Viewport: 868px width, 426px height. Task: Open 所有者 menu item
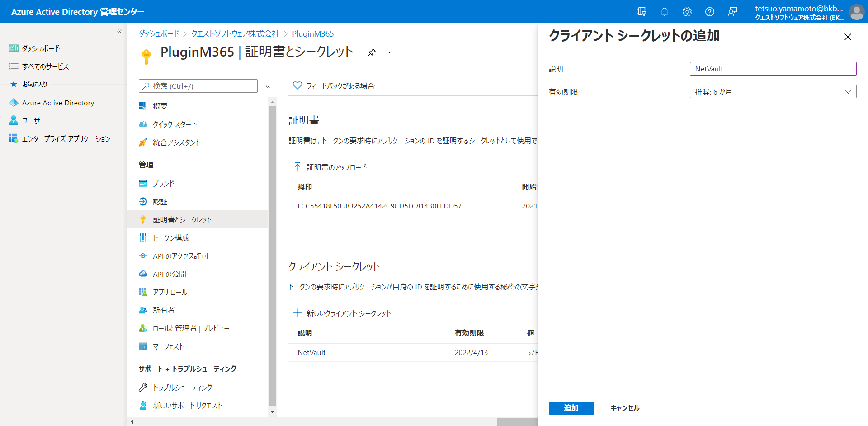(x=198, y=310)
